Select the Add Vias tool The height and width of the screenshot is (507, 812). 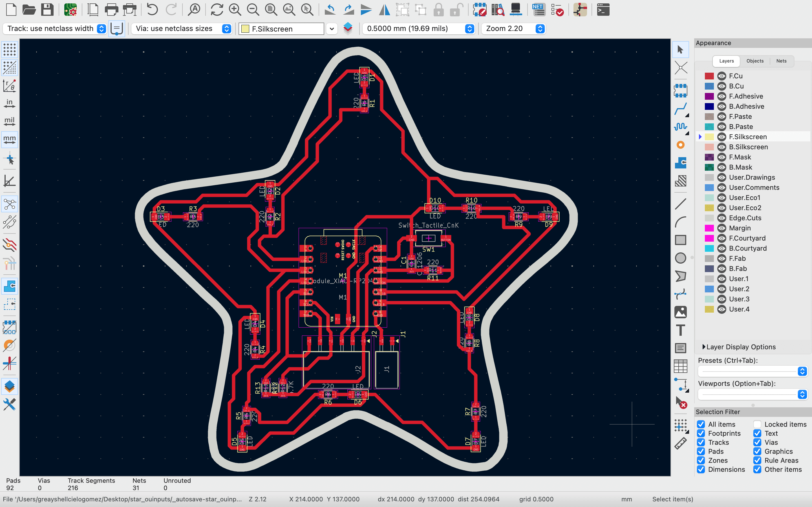pyautogui.click(x=680, y=145)
